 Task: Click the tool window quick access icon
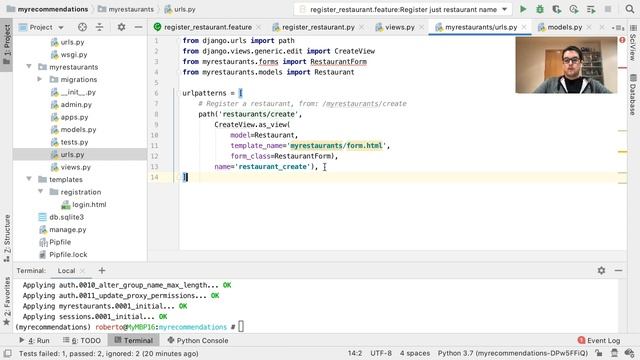pos(7,353)
